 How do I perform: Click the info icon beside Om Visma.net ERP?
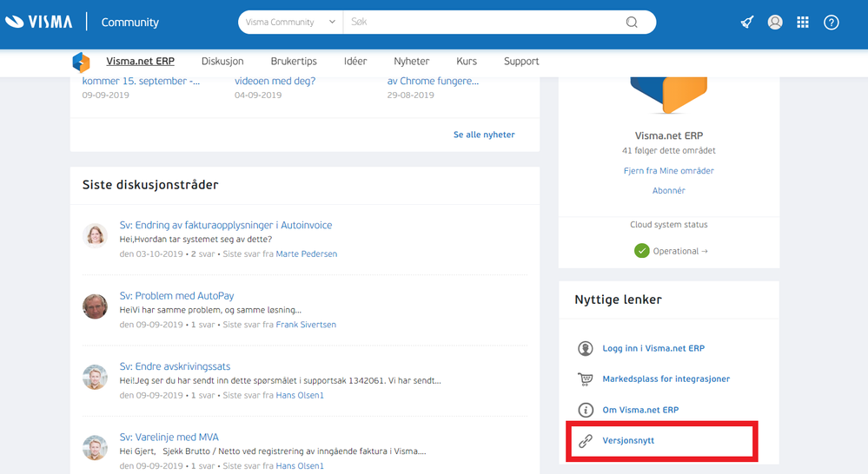click(585, 410)
